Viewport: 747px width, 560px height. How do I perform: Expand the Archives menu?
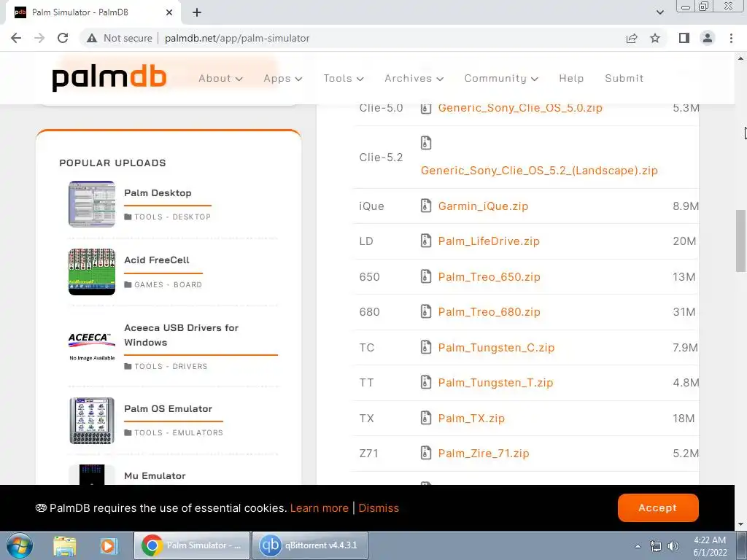414,78
